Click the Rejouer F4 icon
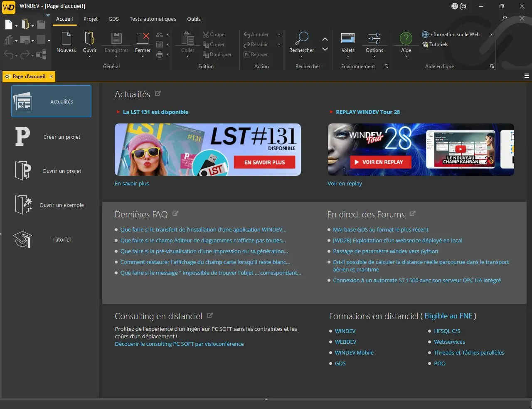The width and height of the screenshot is (532, 409). [x=248, y=54]
